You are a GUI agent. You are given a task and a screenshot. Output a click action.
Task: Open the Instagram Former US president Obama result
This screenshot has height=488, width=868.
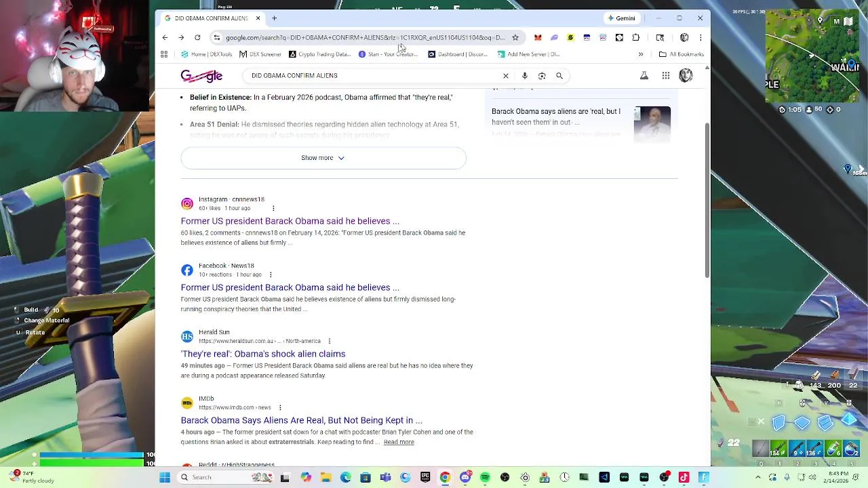click(290, 221)
